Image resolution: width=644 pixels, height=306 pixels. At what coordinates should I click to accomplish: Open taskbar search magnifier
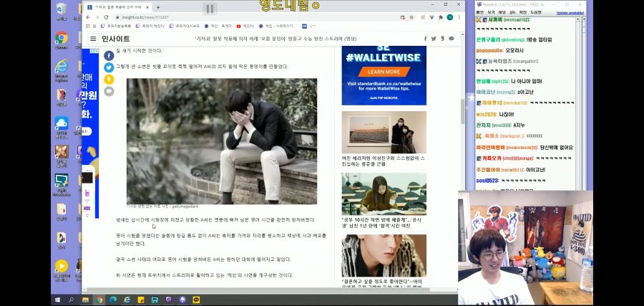click(x=71, y=300)
